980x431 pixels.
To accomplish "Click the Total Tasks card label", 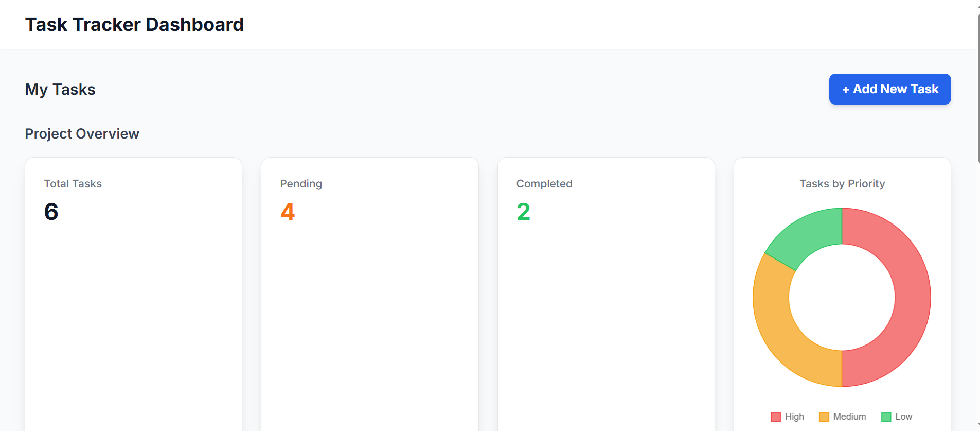I will (x=73, y=184).
